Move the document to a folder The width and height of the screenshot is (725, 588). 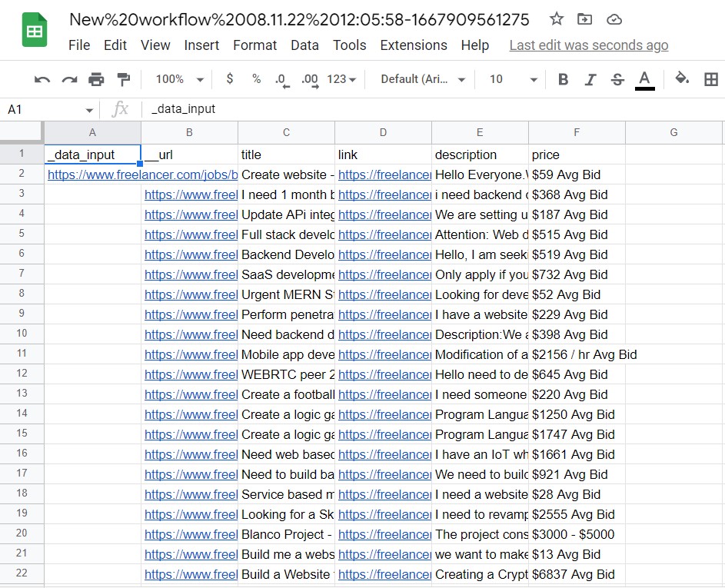point(584,19)
